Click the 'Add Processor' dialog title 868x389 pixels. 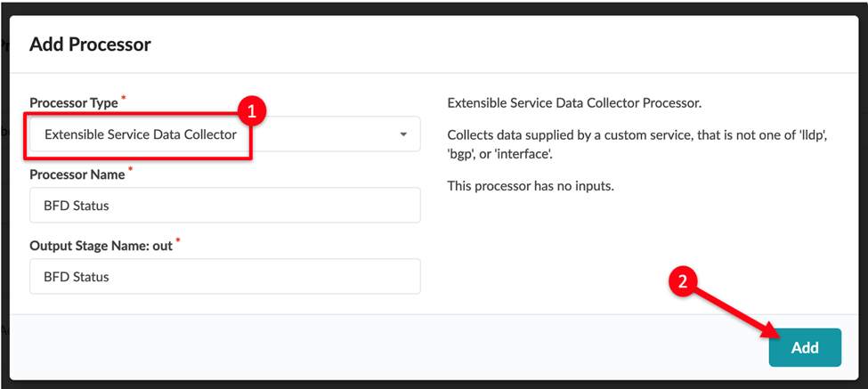[90, 45]
